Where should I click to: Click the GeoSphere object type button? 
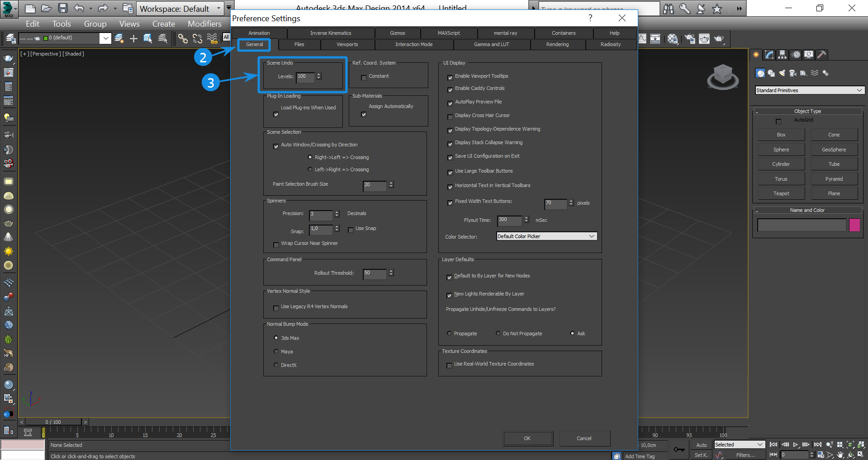tap(834, 150)
